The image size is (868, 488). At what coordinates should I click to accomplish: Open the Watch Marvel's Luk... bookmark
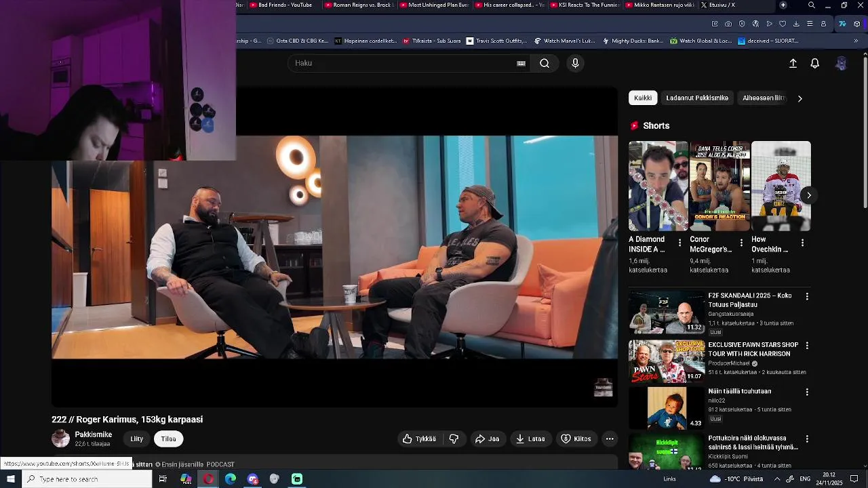tap(564, 41)
